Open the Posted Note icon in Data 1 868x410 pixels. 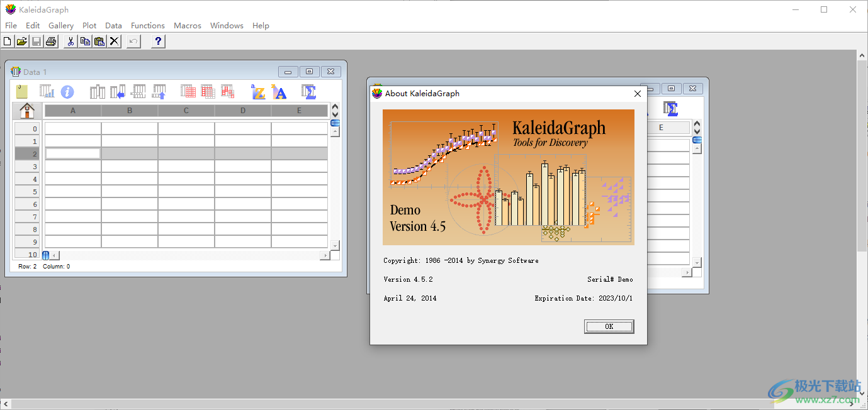[22, 92]
